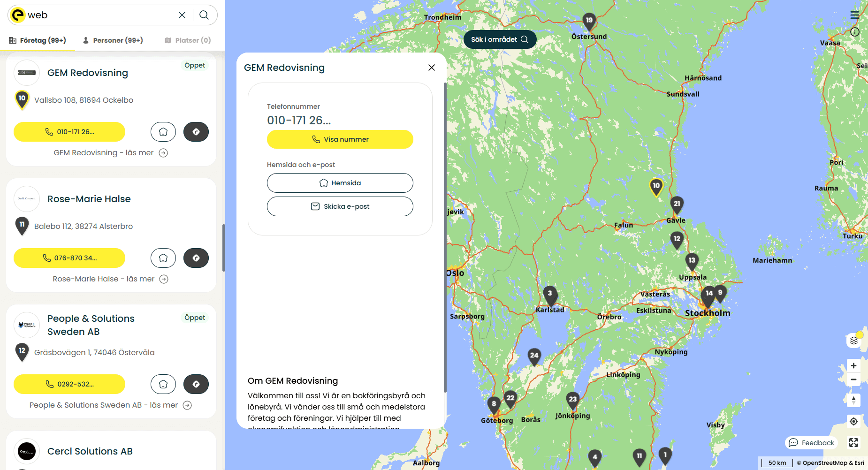Zoom in on the map
This screenshot has height=470, width=868.
coord(854,366)
